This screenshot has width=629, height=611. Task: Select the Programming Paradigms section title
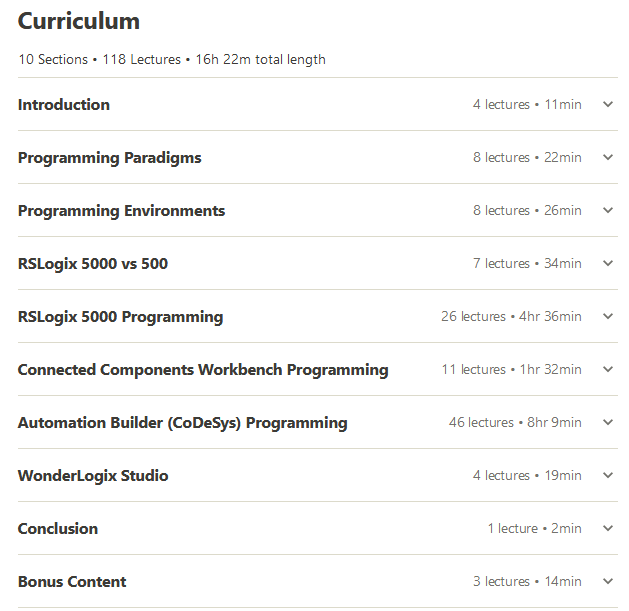click(x=109, y=157)
